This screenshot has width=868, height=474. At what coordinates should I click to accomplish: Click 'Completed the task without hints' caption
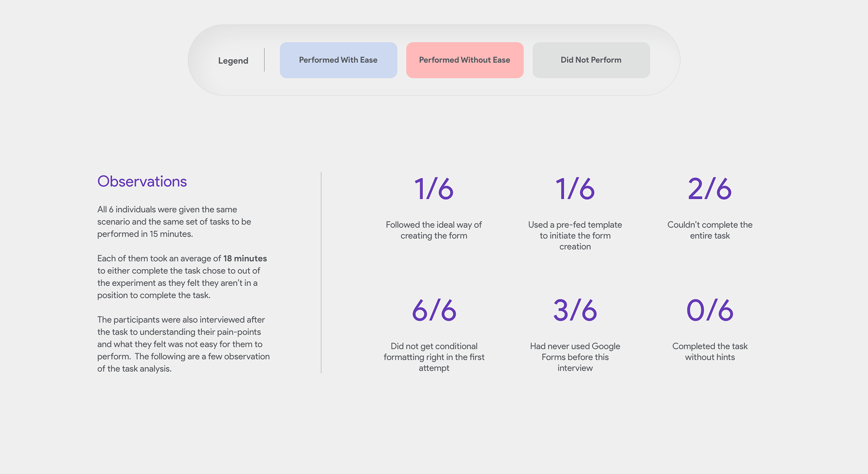(709, 352)
